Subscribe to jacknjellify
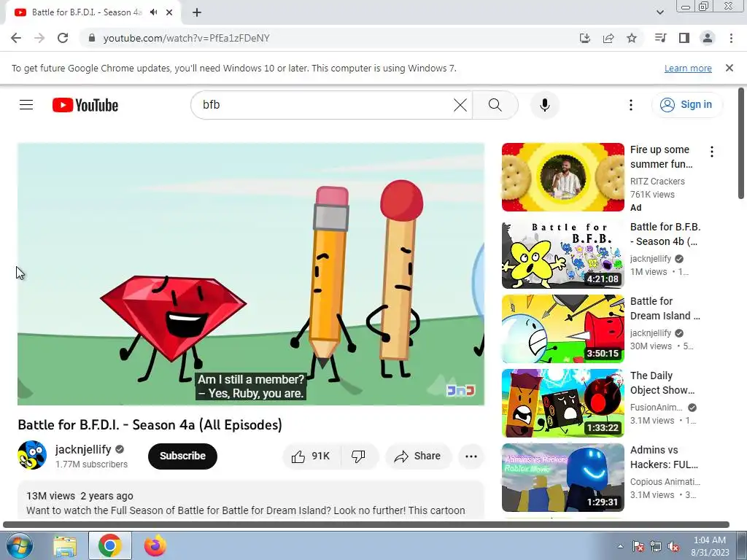 [x=182, y=456]
